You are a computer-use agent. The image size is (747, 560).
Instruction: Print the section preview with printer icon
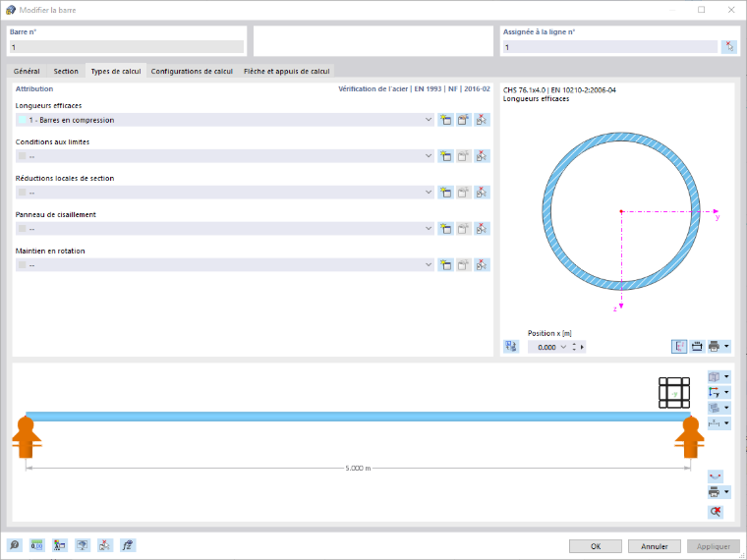pyautogui.click(x=714, y=346)
